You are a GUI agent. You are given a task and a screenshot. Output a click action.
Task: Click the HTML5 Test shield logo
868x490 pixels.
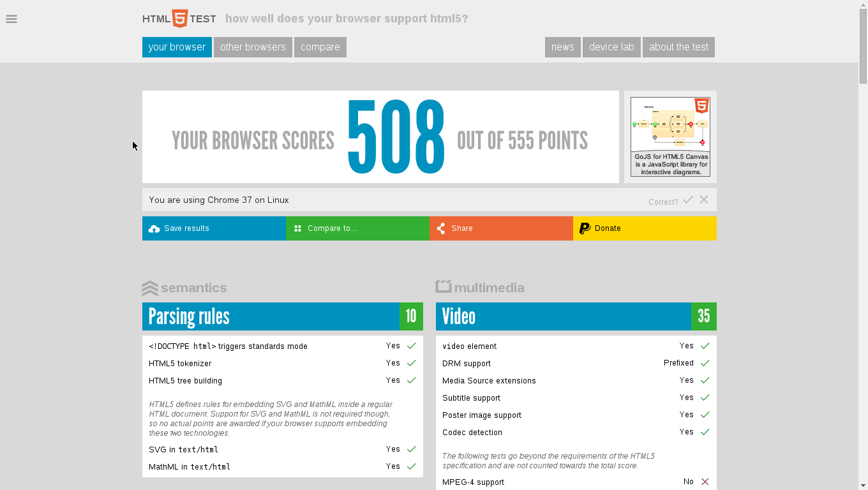coord(180,19)
